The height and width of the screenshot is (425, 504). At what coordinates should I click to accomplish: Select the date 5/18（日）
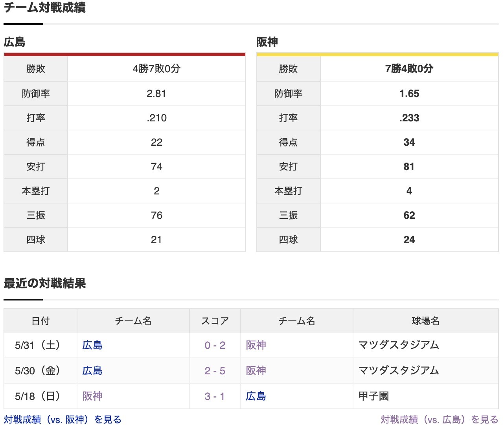pos(38,396)
